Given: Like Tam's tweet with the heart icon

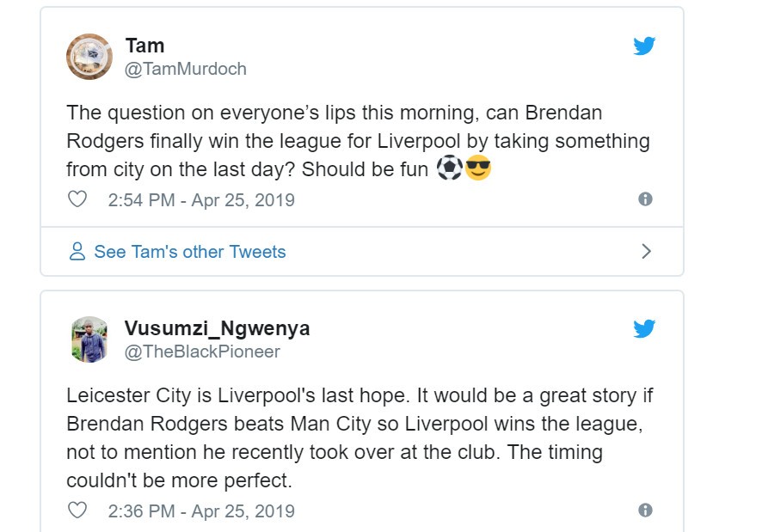Looking at the screenshot, I should click(77, 199).
